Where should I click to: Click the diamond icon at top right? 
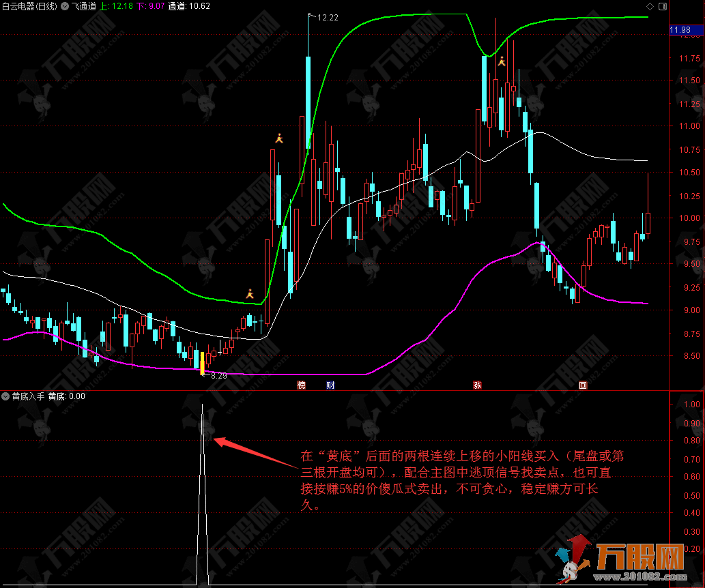click(x=649, y=6)
